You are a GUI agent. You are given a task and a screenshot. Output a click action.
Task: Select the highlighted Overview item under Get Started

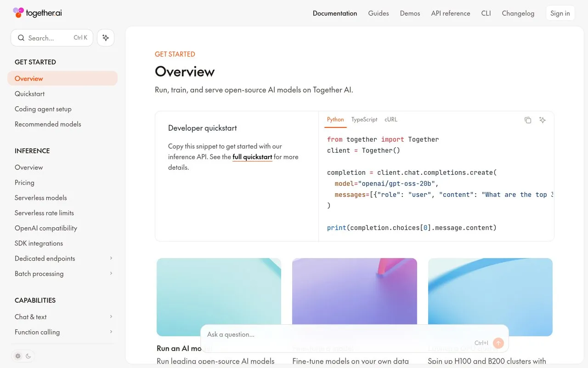coord(62,79)
